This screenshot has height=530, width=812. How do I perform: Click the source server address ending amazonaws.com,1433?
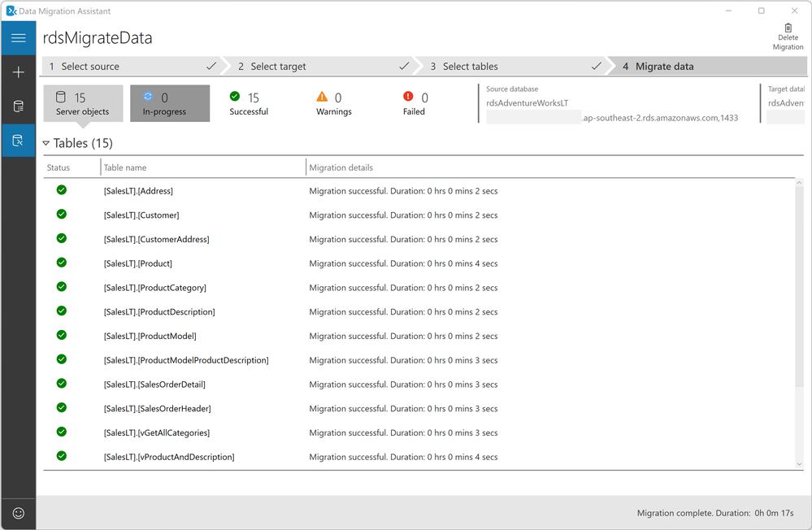660,118
